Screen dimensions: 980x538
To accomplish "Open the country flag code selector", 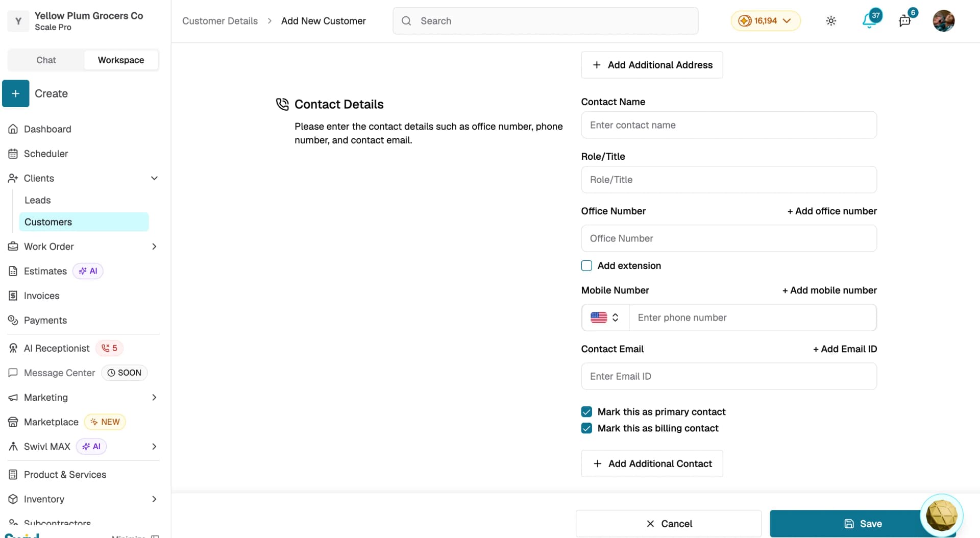I will click(x=605, y=317).
